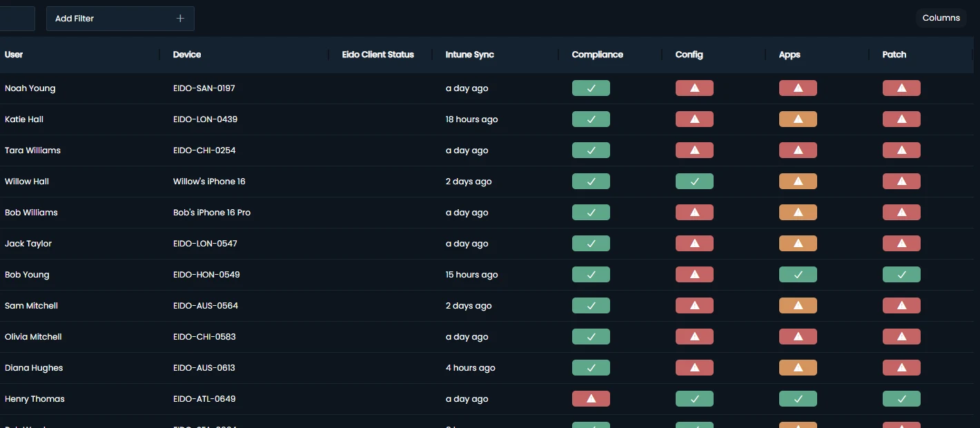Click device EIDO-CHI-0254
Image resolution: width=980 pixels, height=428 pixels.
[204, 150]
